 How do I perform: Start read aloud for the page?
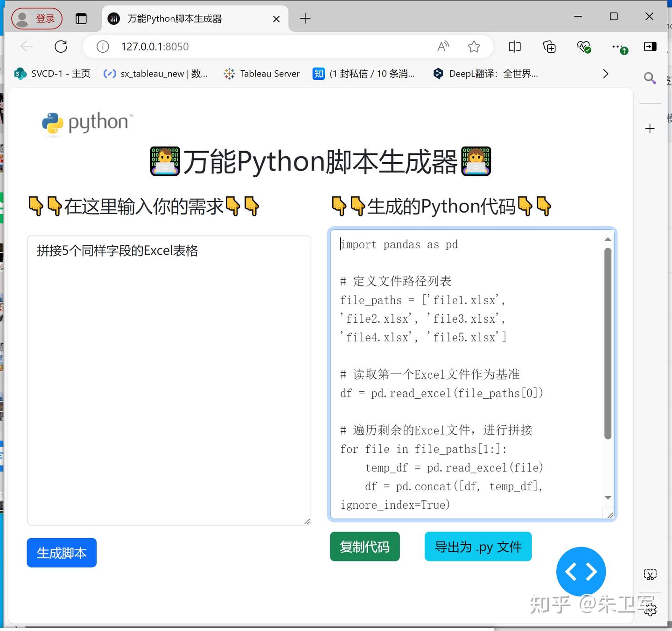pyautogui.click(x=443, y=46)
